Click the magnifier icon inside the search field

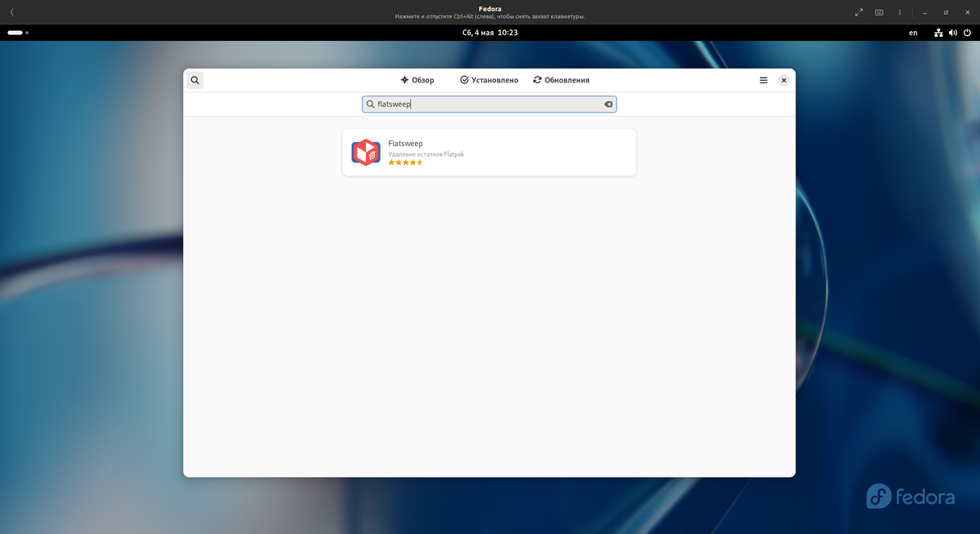(371, 105)
